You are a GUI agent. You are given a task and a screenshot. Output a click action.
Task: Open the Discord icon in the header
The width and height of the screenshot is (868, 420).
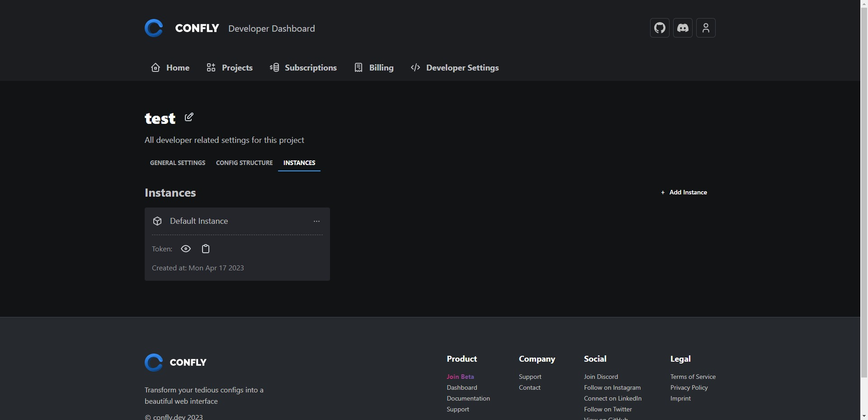(683, 28)
